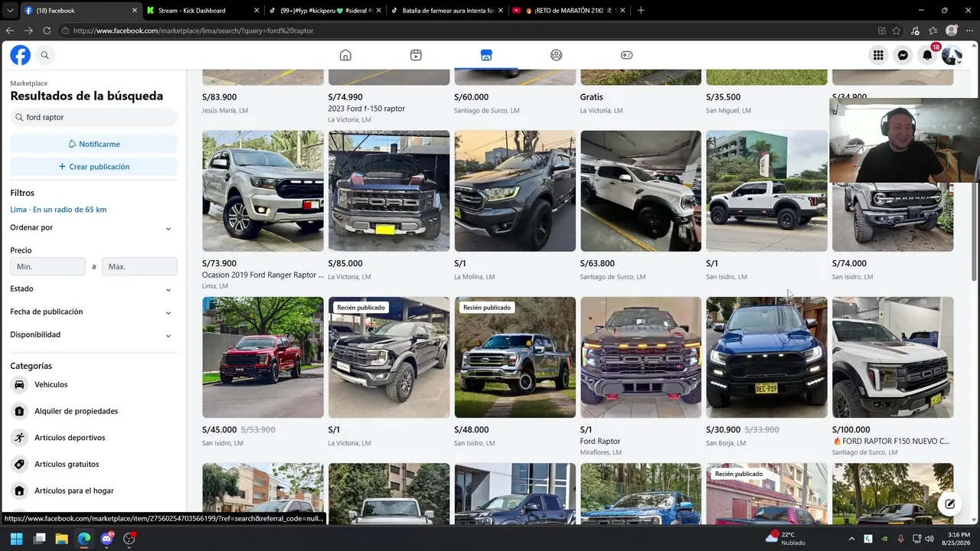Open the browser profile avatar
Image resolution: width=980 pixels, height=551 pixels.
tap(952, 31)
